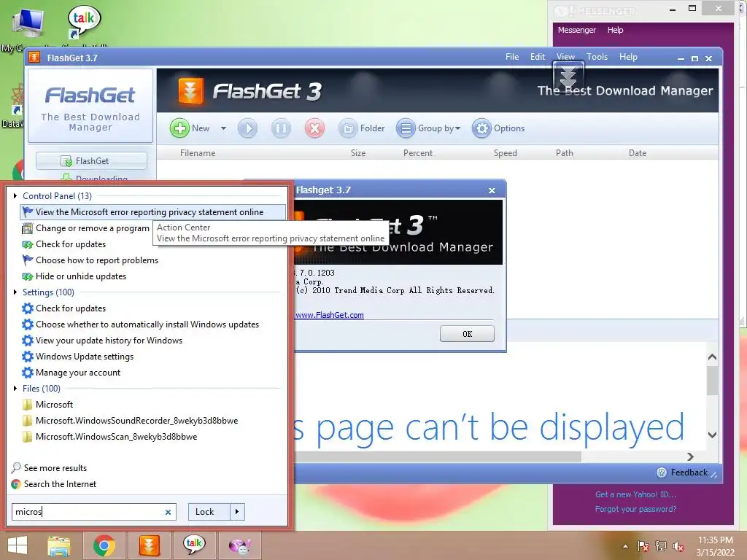Open Hide or unhide updates
Screen dimensions: 747x560
(74, 276)
